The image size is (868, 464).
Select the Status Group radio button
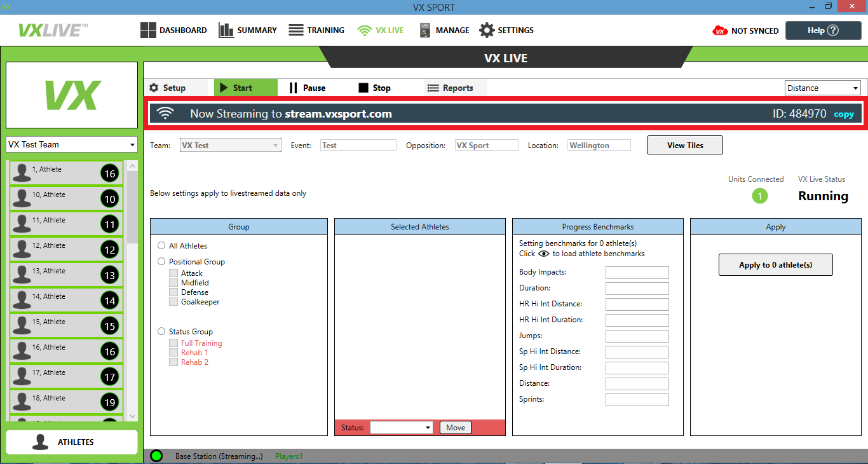161,331
